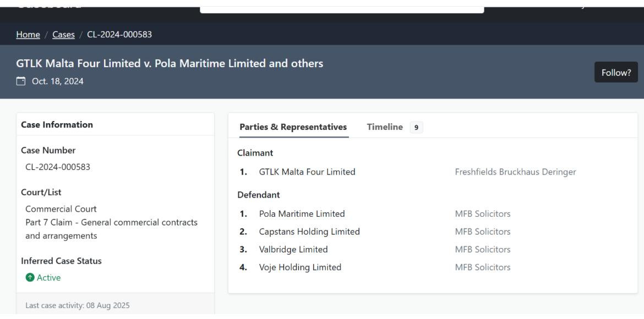Open the Cases breadcrumb link

pyautogui.click(x=62, y=35)
